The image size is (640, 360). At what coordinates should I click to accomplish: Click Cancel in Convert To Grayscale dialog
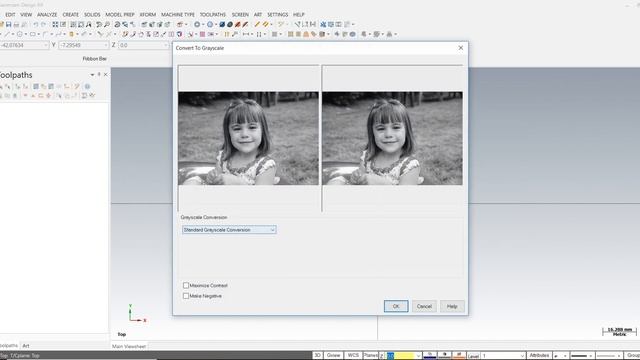(x=424, y=306)
